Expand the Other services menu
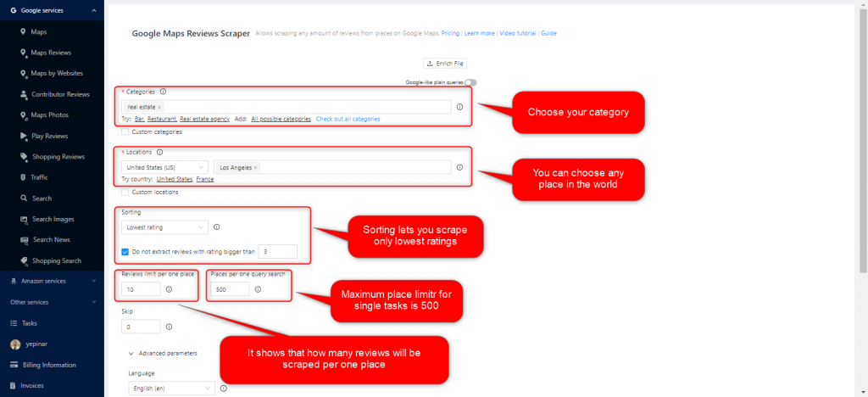 tap(53, 302)
